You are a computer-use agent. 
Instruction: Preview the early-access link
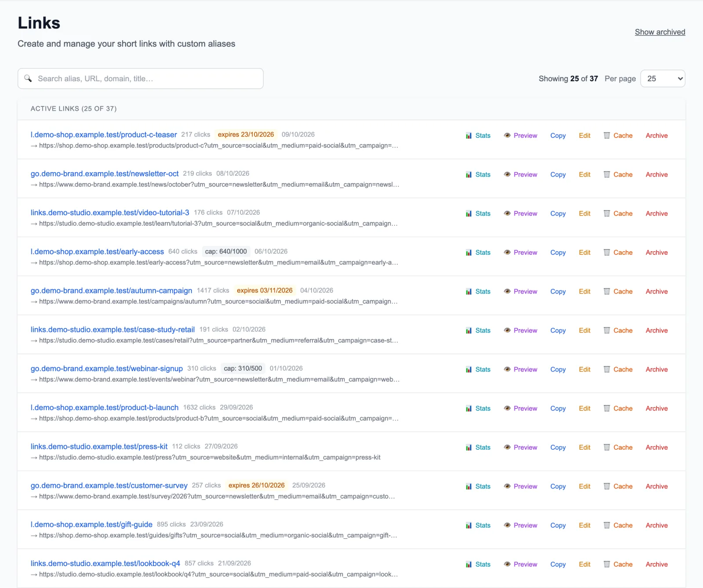pos(521,253)
